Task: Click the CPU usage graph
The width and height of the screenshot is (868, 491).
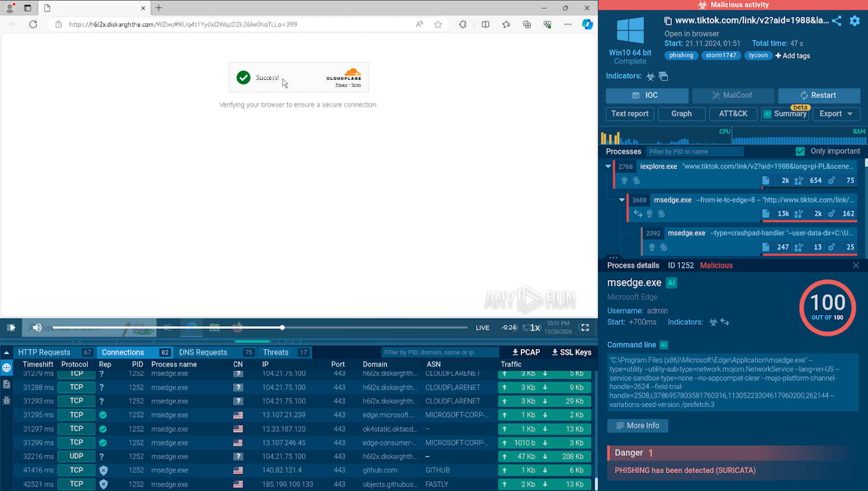Action: click(665, 137)
